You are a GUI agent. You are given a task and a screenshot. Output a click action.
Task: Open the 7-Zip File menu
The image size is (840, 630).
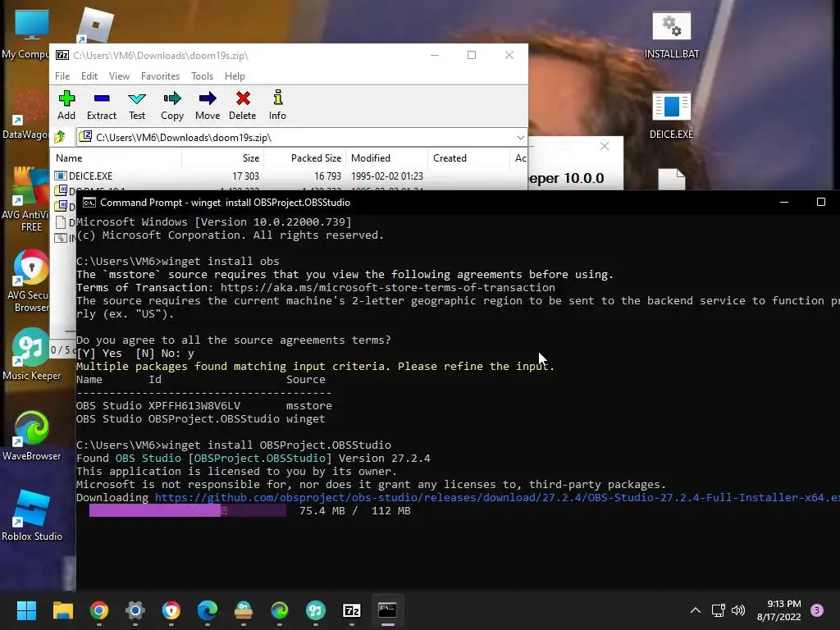(62, 76)
